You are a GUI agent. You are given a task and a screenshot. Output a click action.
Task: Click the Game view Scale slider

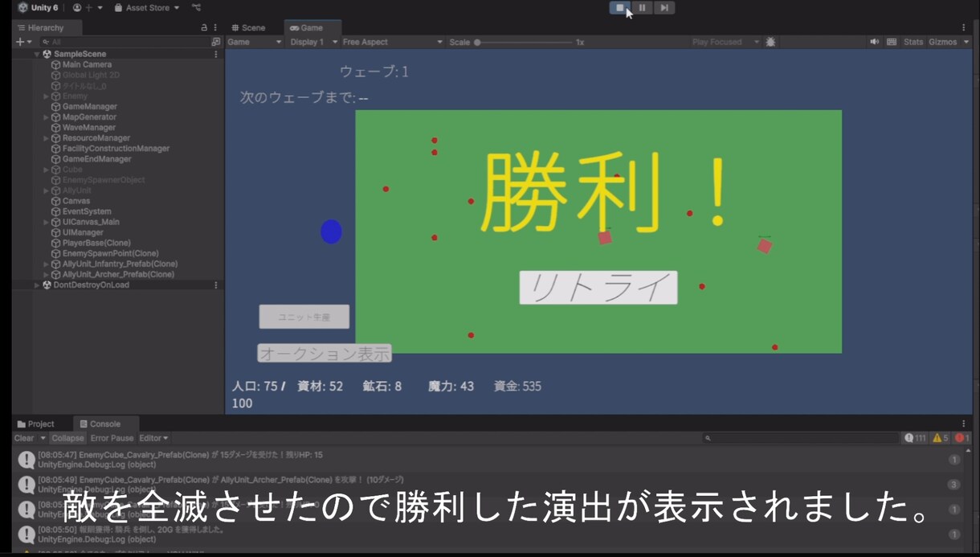[524, 42]
